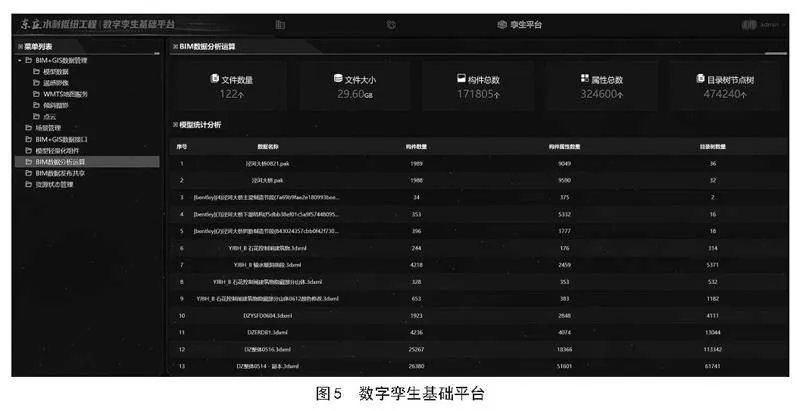
Task: Click component count 4218 in row 7
Action: click(x=416, y=265)
